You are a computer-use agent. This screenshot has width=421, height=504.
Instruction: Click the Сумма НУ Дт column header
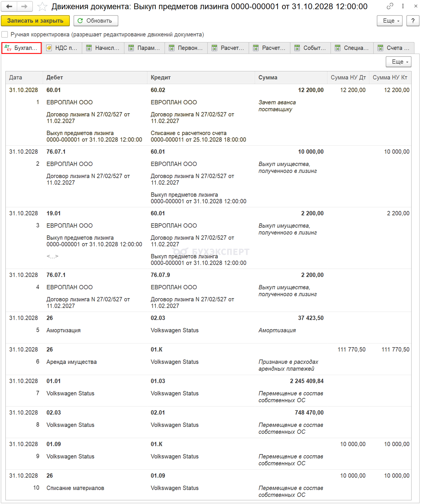(x=348, y=77)
